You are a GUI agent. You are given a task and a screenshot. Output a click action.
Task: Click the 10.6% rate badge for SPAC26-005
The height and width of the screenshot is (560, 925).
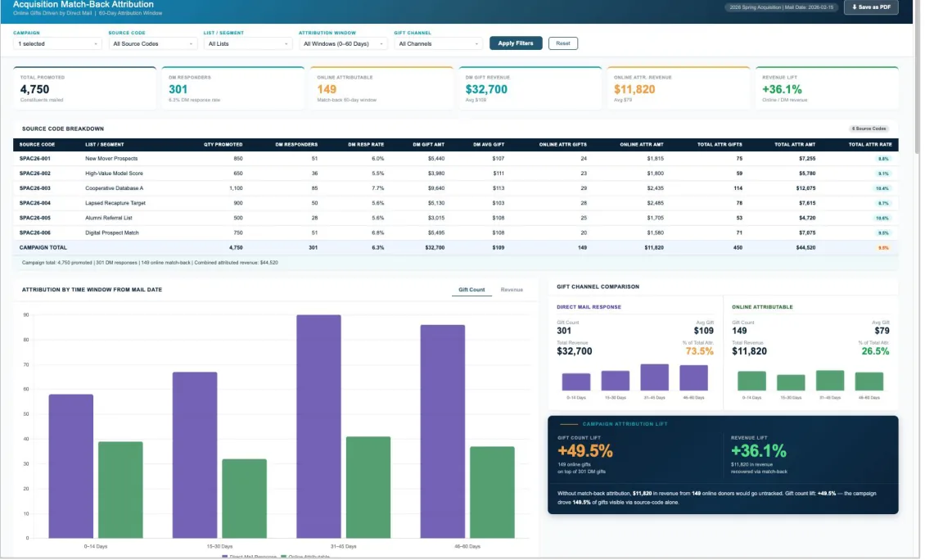[882, 219]
